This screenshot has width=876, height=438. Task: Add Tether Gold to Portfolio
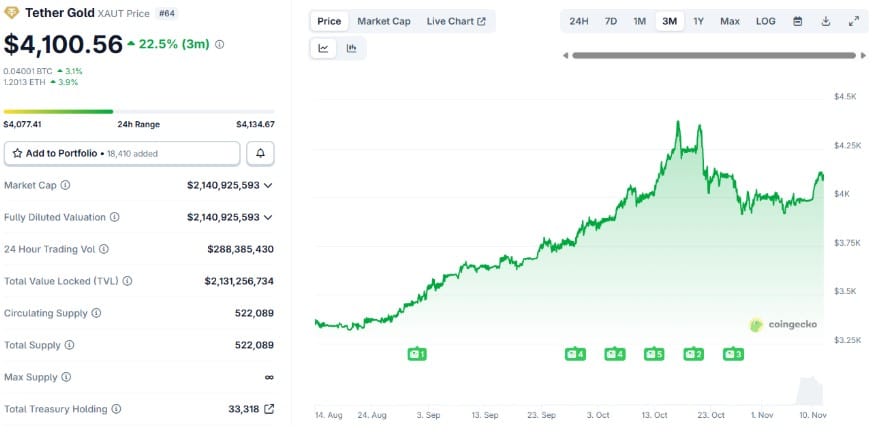123,153
